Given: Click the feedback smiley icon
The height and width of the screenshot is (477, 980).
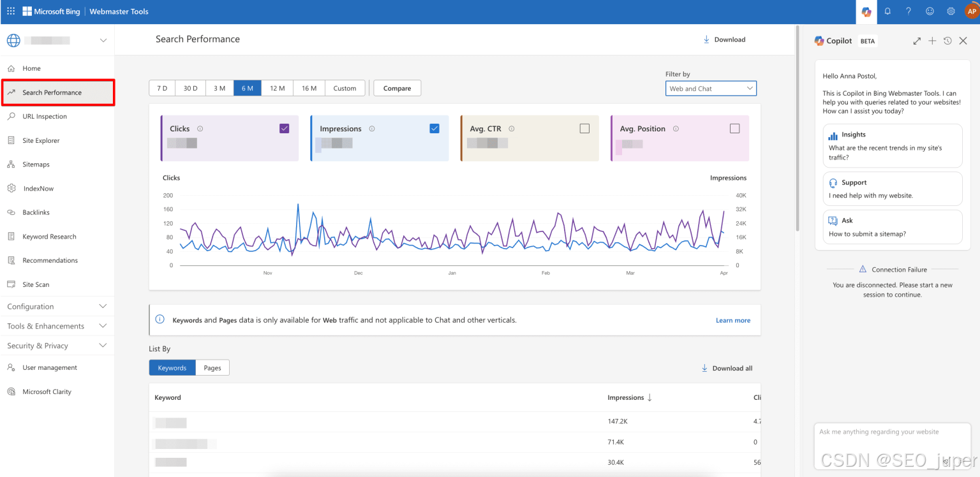Looking at the screenshot, I should [x=930, y=11].
